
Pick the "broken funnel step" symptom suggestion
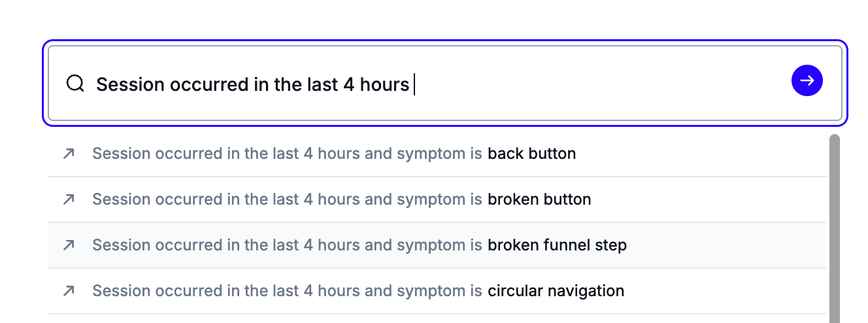coord(557,246)
